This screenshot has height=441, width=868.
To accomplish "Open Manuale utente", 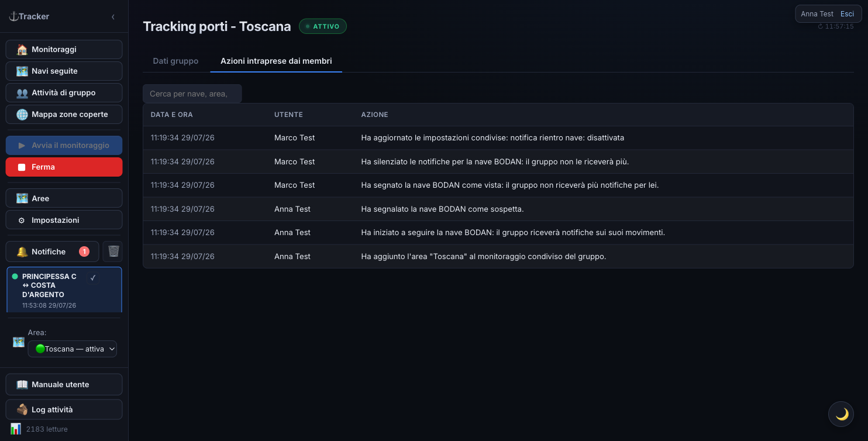I will tap(64, 384).
